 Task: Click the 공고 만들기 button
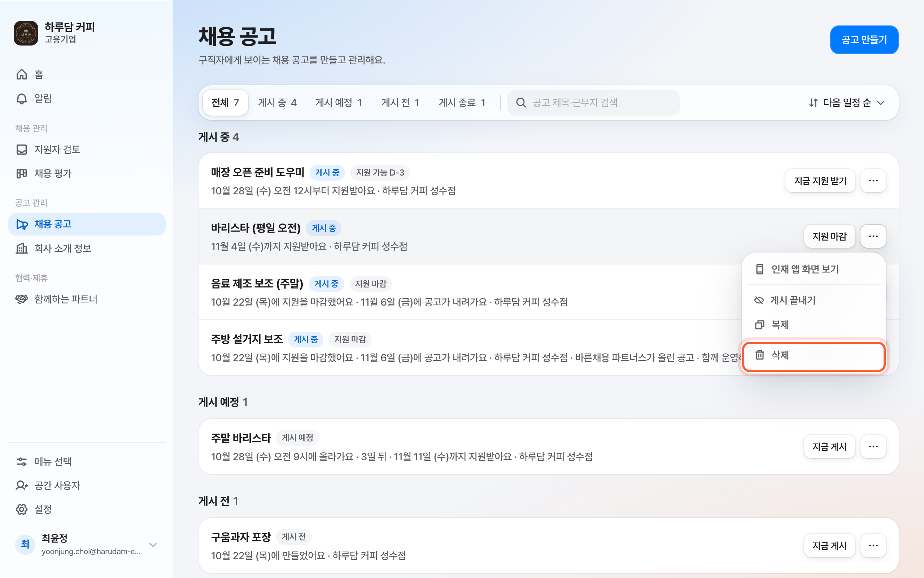coord(864,40)
